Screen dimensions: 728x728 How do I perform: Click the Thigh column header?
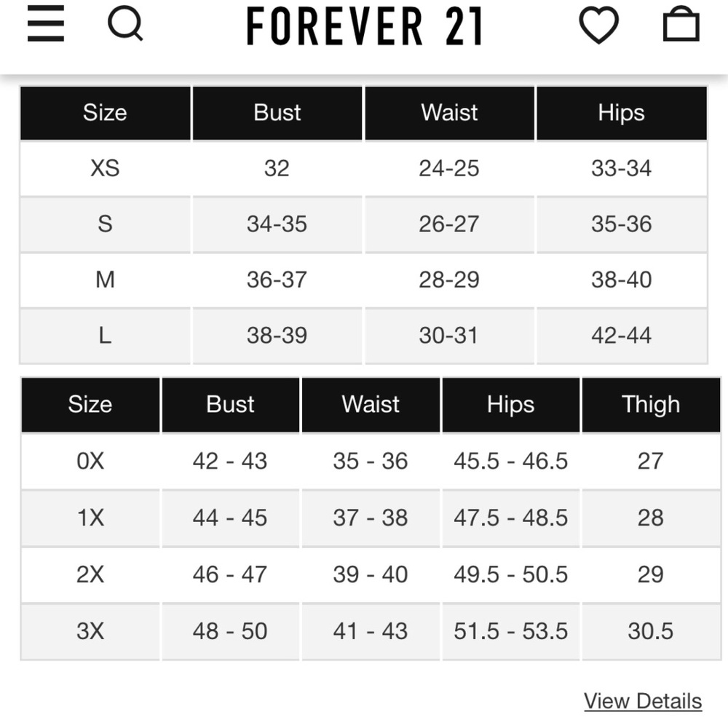coord(650,404)
